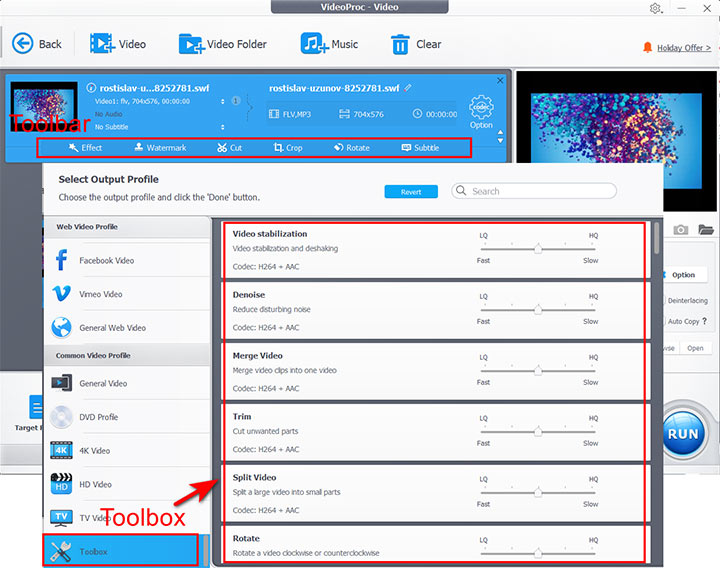The width and height of the screenshot is (720, 568).
Task: Click the Open button
Action: tap(695, 348)
